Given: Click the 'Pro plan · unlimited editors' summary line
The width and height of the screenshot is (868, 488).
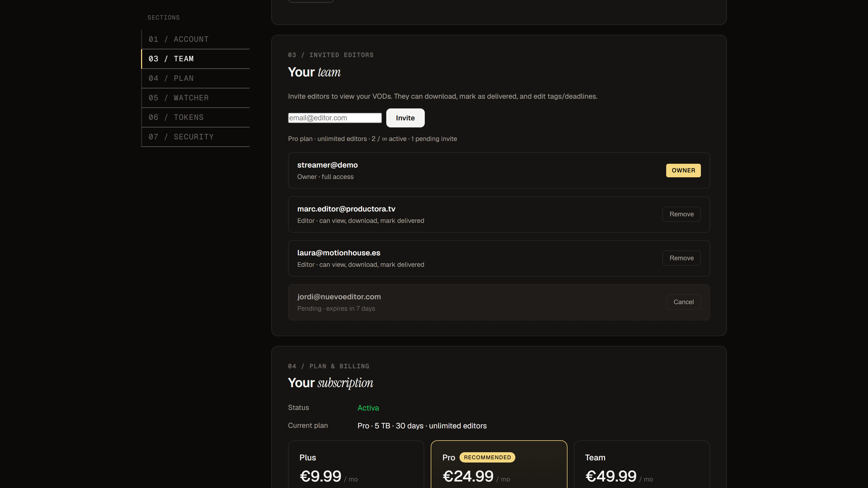Looking at the screenshot, I should (372, 139).
